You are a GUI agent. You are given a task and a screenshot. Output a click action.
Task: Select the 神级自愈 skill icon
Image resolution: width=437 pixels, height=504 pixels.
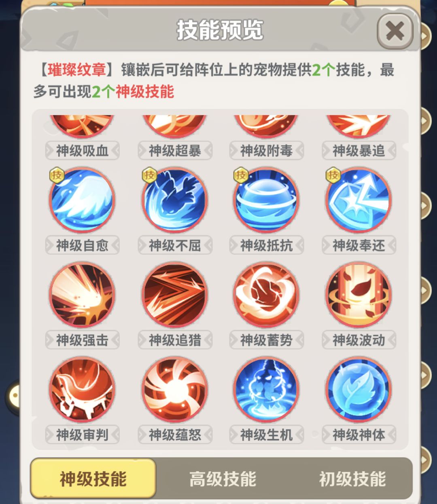point(82,200)
